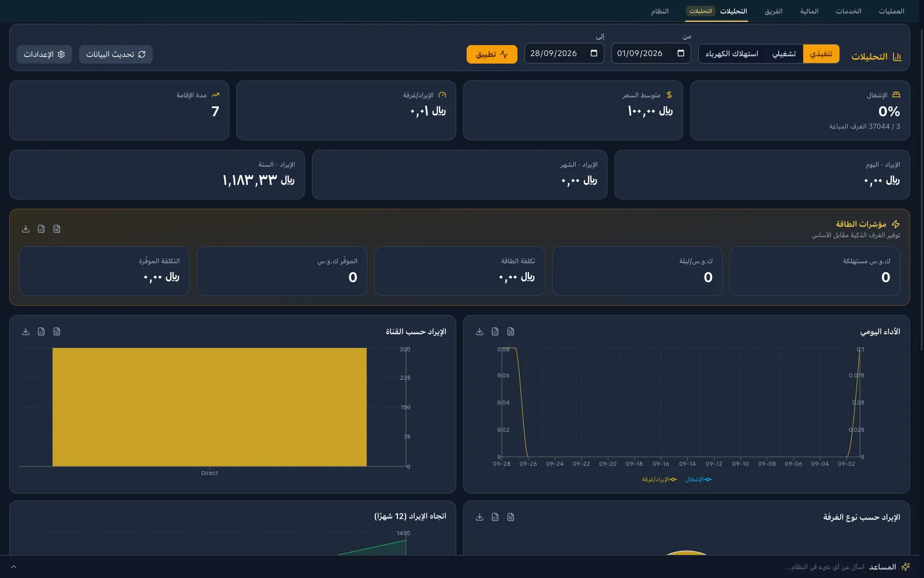
Task: Click تحديث البيانات (Refresh data) button
Action: [x=115, y=54]
